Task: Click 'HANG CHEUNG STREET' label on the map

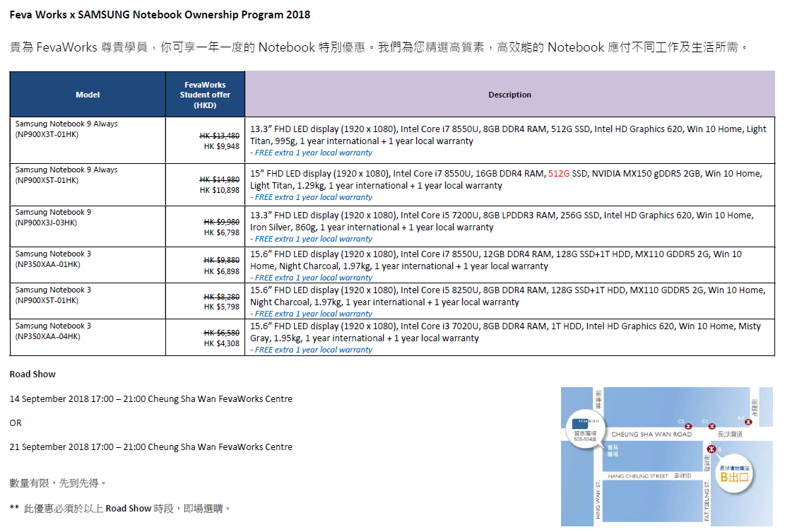Action: (x=638, y=476)
